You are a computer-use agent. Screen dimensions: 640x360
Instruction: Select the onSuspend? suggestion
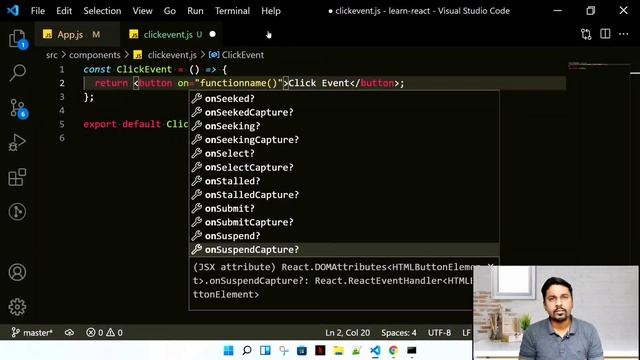coord(344,236)
